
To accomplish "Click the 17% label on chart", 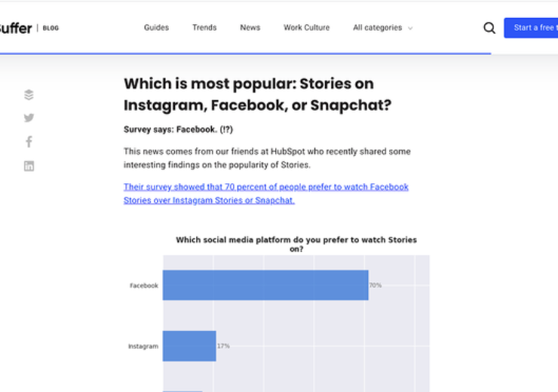I will pyautogui.click(x=223, y=346).
